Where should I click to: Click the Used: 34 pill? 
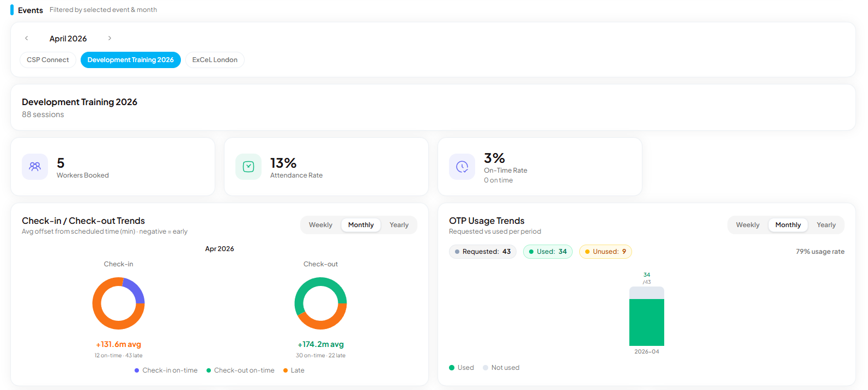coord(548,252)
